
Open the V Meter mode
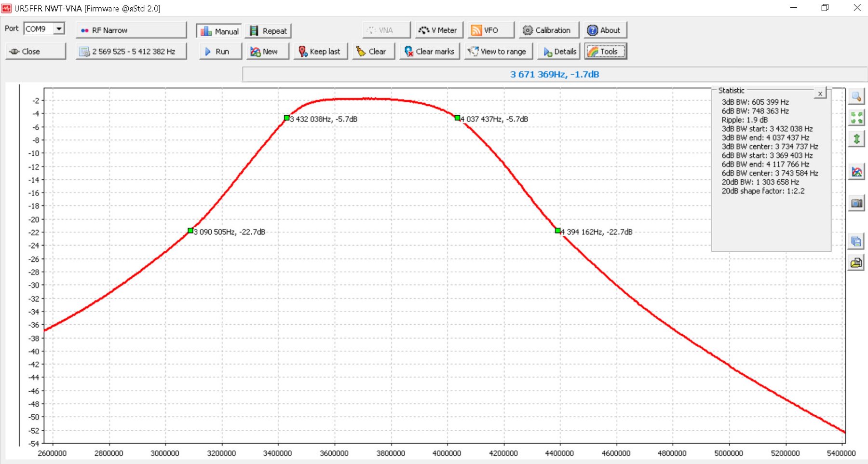(x=438, y=30)
